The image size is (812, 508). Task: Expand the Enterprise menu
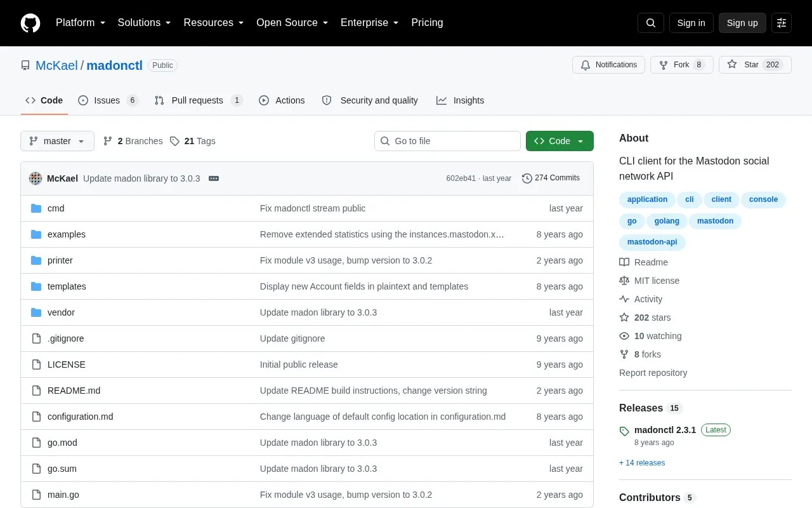pos(370,23)
